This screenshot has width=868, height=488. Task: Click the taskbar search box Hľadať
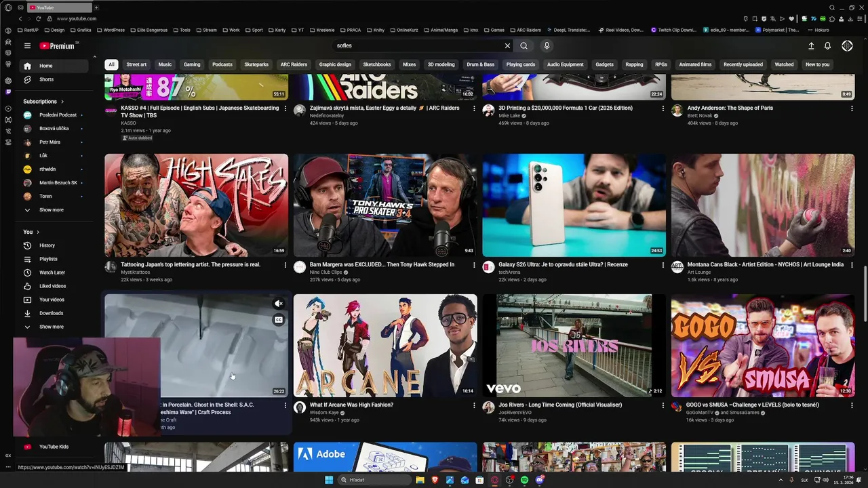click(x=375, y=480)
